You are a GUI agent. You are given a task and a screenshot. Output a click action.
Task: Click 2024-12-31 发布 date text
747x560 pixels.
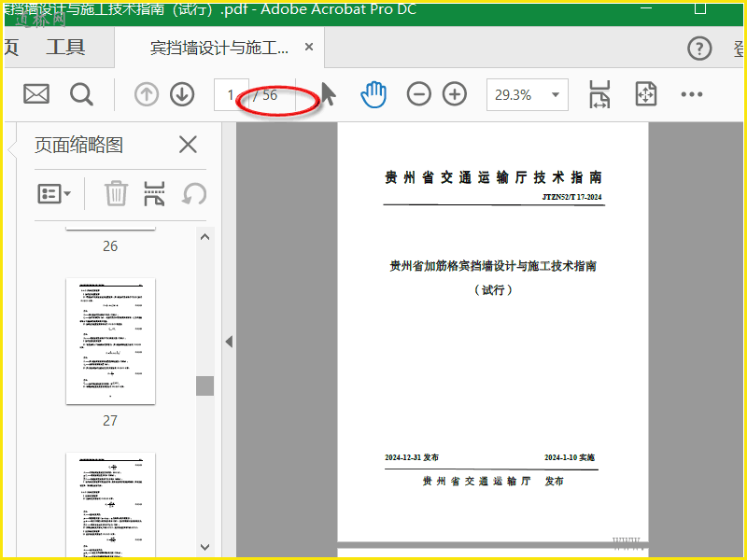pos(412,457)
